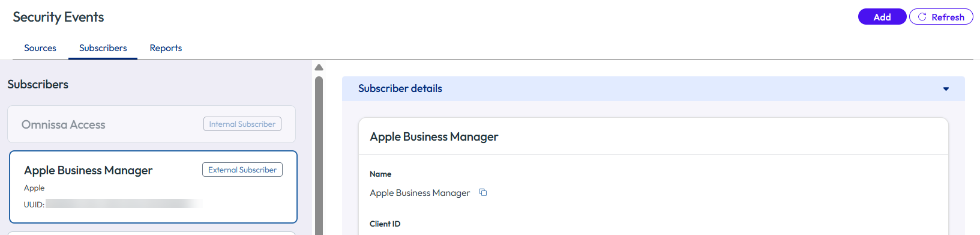Screen dimensions: 980x235
Task: Click the External Subscriber badge
Action: coord(242,169)
